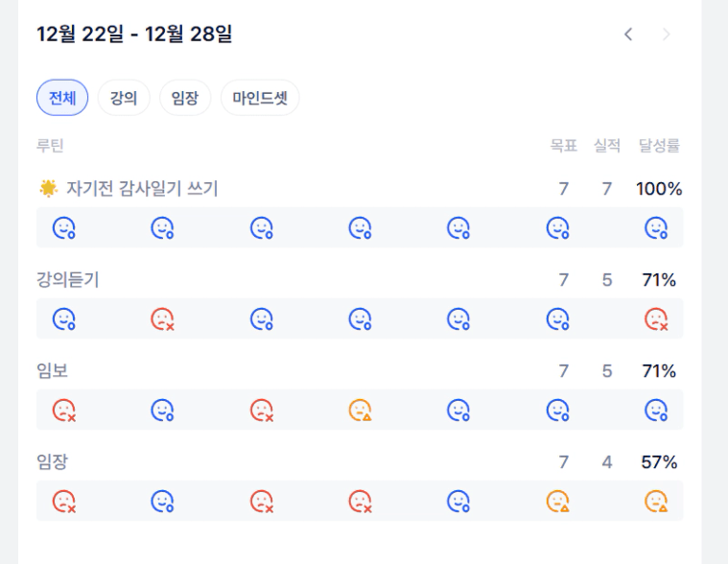Click the orange warning face in 임보 row
The height and width of the screenshot is (564, 728).
(x=360, y=411)
